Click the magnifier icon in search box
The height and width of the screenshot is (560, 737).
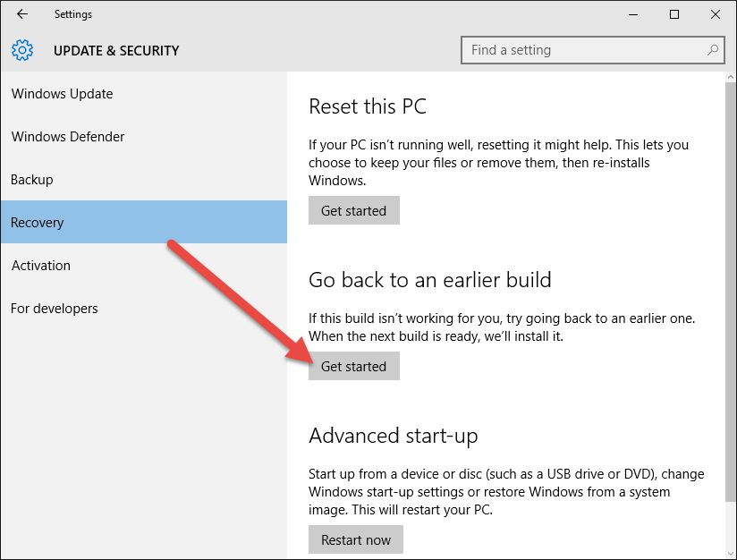point(713,50)
